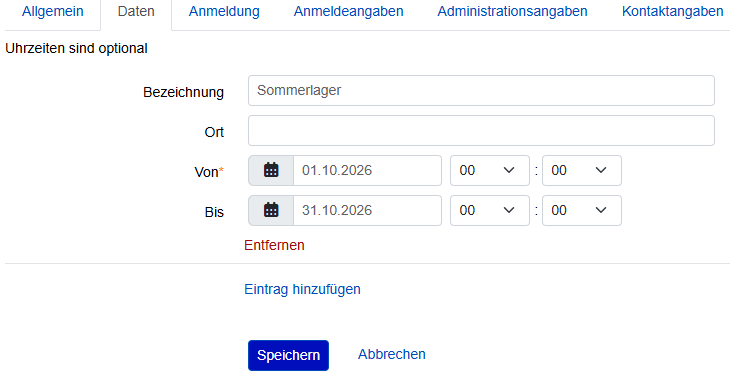Click Eintrag hinzufügen link

coord(302,289)
